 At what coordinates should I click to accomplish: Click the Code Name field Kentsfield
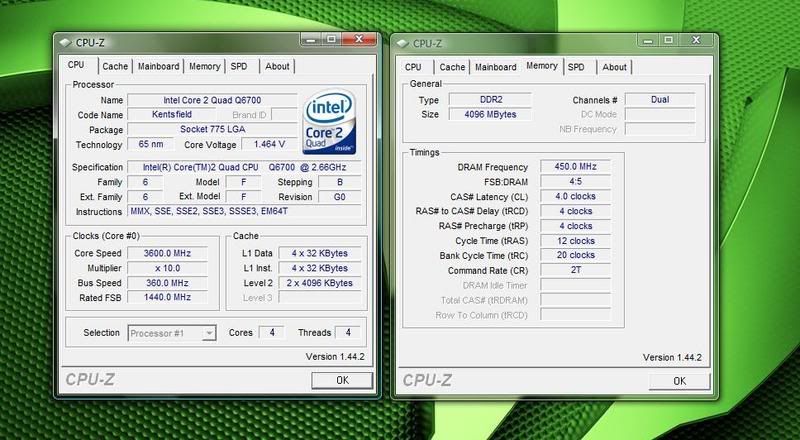172,114
